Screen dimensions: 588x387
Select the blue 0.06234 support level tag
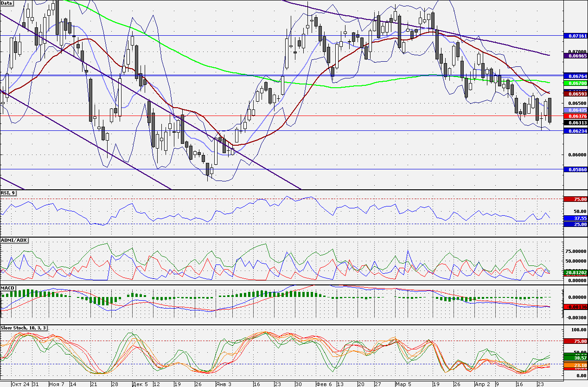[x=575, y=131]
